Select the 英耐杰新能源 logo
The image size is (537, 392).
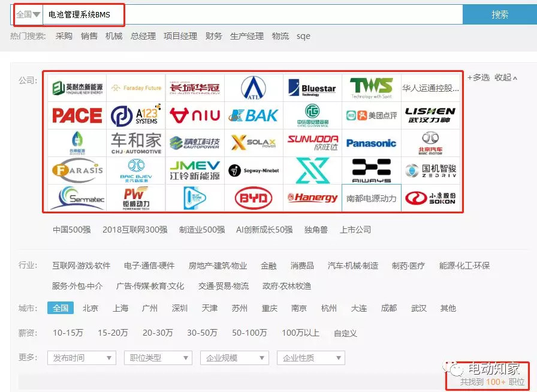(x=77, y=88)
